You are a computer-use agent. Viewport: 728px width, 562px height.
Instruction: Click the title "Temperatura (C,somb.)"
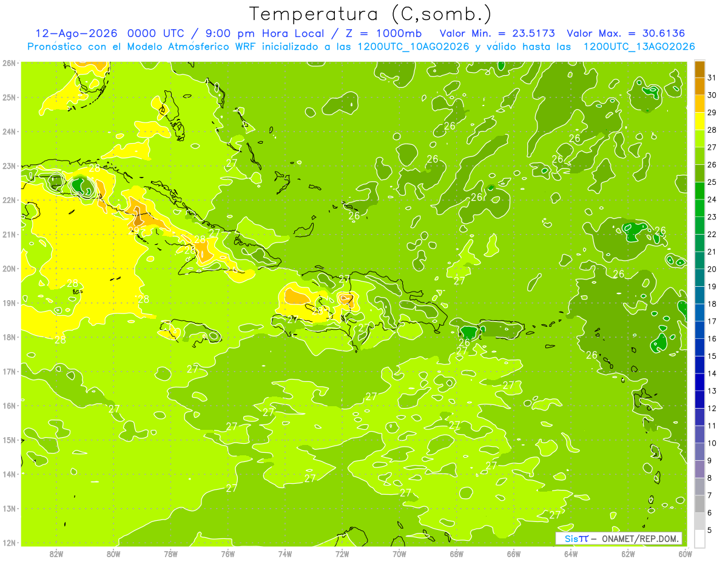point(370,14)
